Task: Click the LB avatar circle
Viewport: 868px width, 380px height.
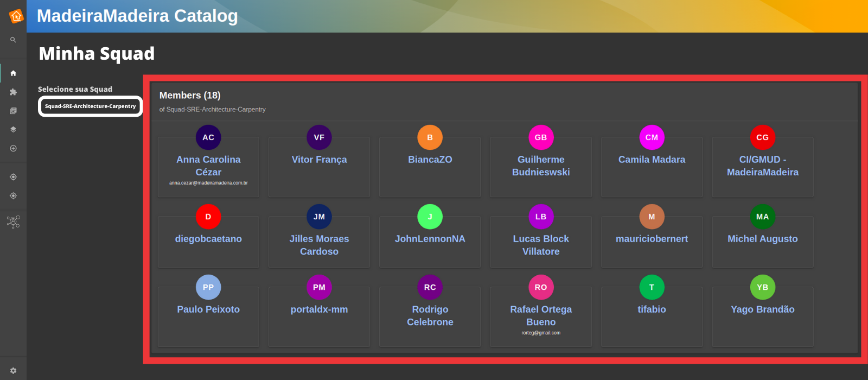Action: (541, 217)
